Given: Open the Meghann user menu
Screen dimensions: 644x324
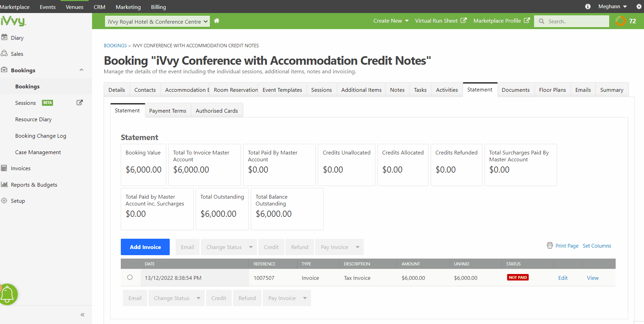Looking at the screenshot, I should [613, 7].
